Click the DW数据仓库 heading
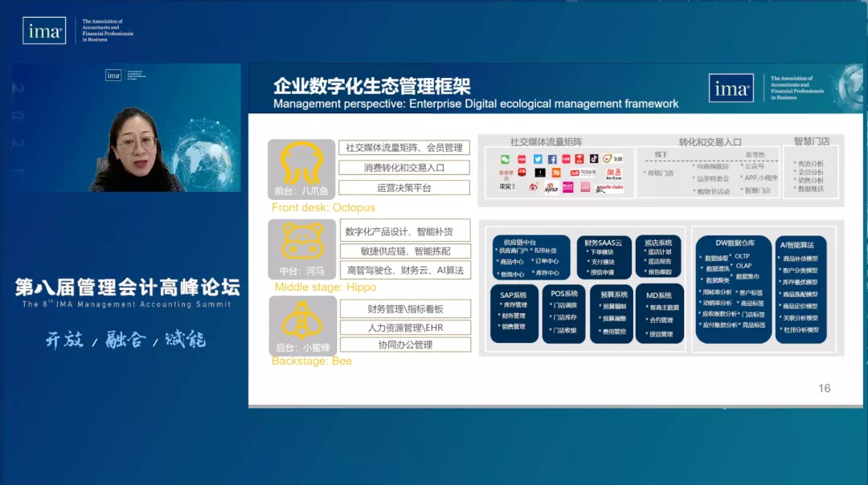 (735, 243)
